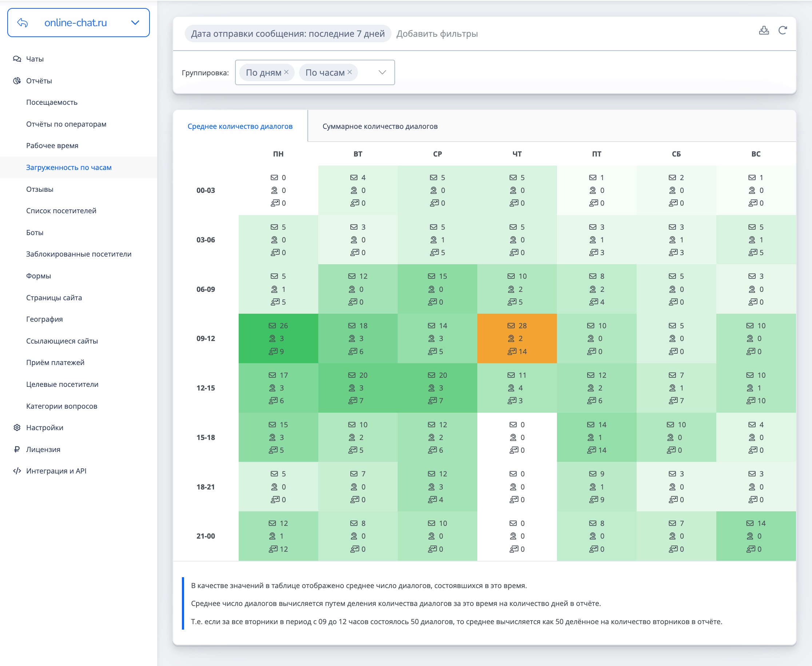
Task: Remove the По дням grouping tag
Action: coord(286,72)
